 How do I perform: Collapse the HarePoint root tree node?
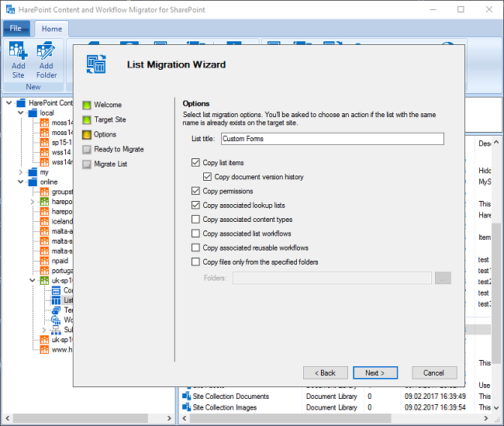(9, 103)
